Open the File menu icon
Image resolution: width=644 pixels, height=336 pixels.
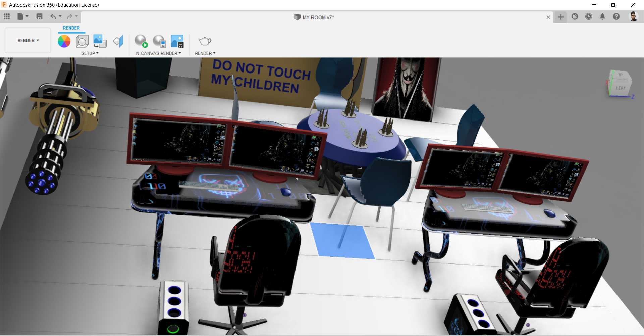tap(20, 16)
